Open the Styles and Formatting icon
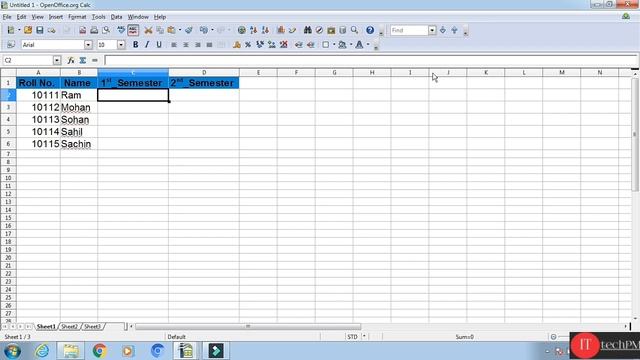 pyautogui.click(x=11, y=44)
